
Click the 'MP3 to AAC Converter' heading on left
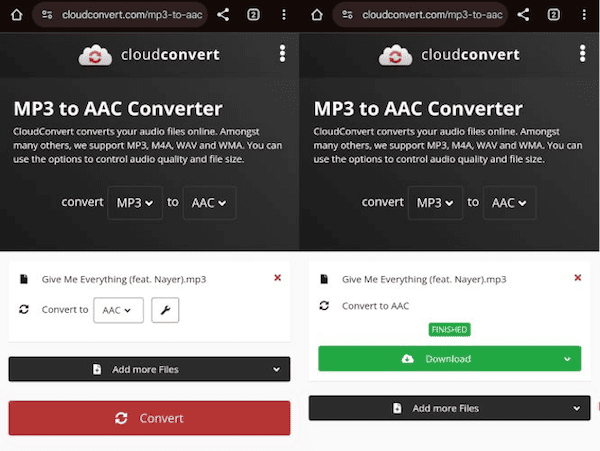pyautogui.click(x=118, y=109)
